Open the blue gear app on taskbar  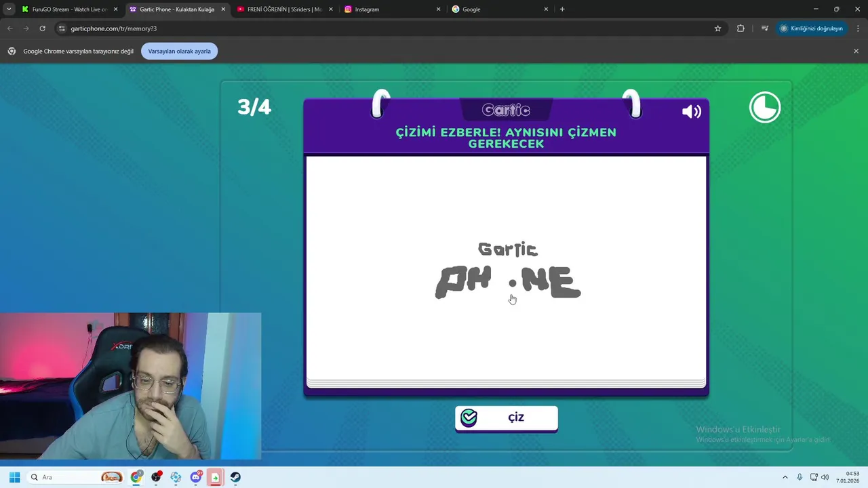176,477
